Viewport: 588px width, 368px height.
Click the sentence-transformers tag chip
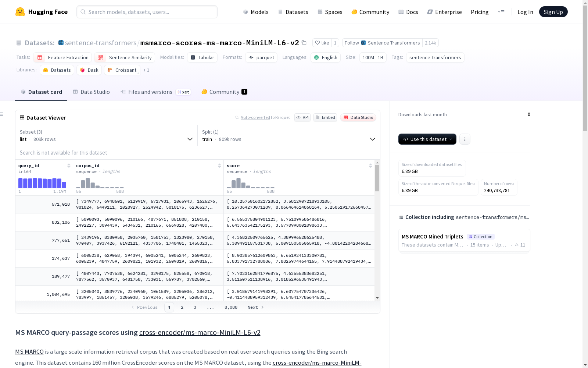(435, 57)
